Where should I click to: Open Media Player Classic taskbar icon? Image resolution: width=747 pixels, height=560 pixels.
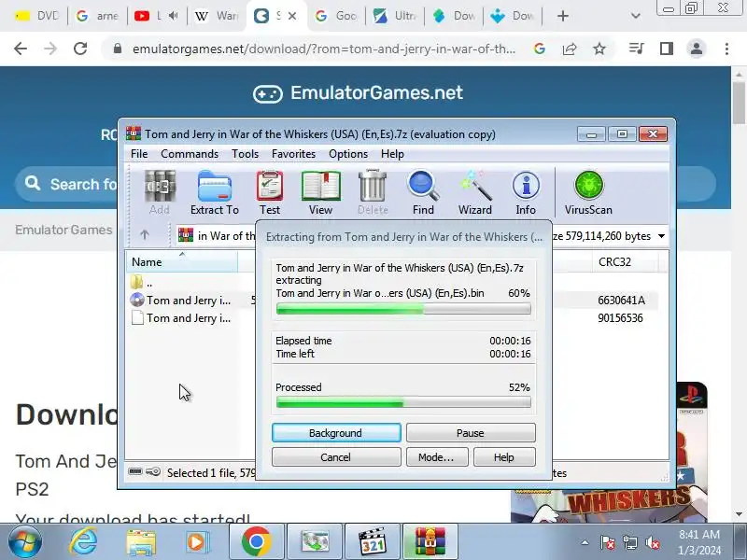click(x=372, y=542)
